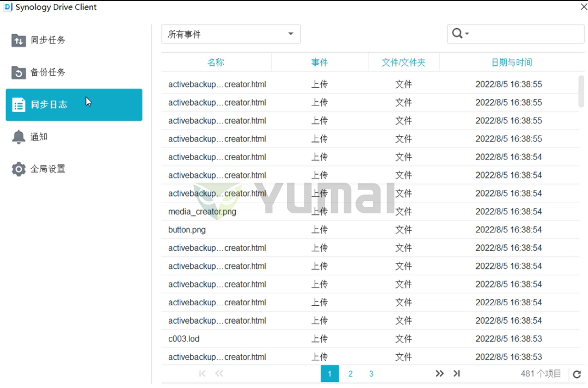Click in the search input field
Screen dimensions: 588x388
(x=525, y=34)
